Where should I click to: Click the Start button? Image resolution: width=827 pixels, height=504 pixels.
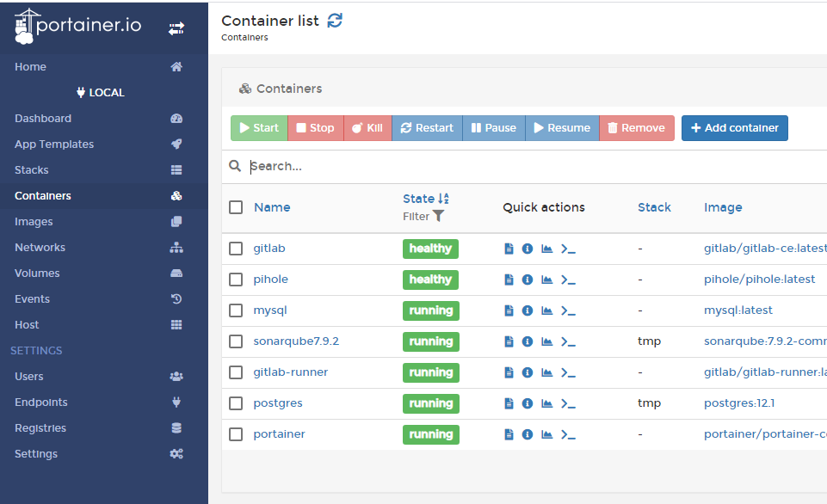[x=259, y=128]
